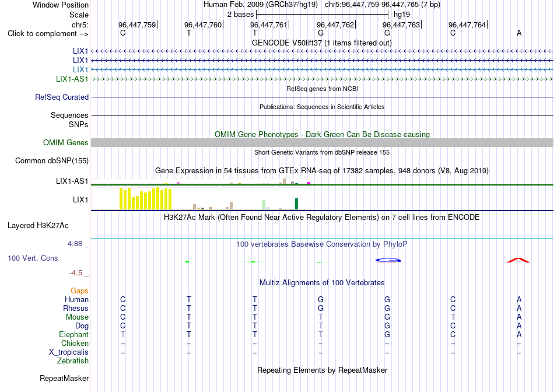Select the "Scale" label
Viewport: 554px width, 392px height.
pyautogui.click(x=79, y=15)
